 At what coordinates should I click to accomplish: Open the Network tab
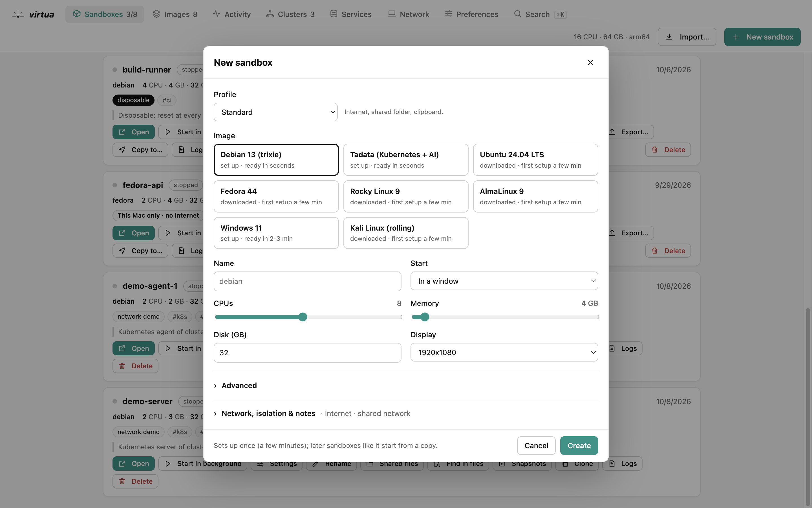click(x=409, y=14)
